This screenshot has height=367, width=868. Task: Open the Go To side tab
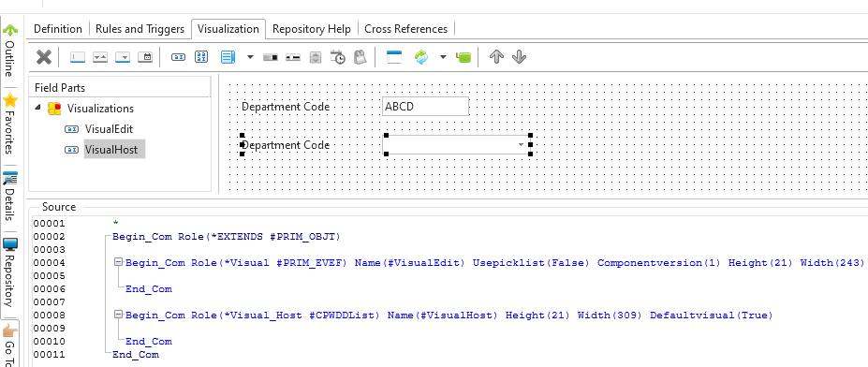10,345
